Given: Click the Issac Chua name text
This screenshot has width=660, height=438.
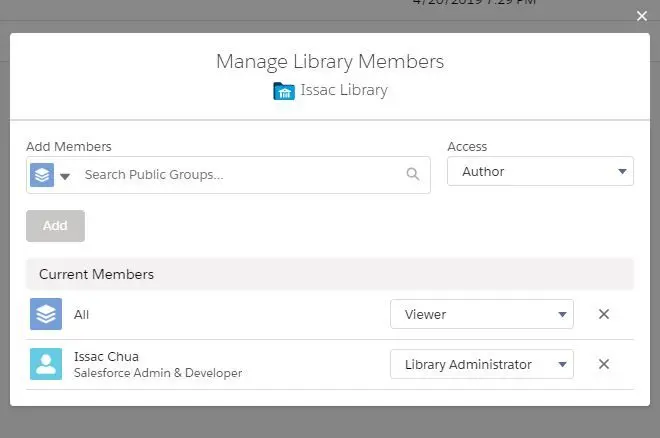Looking at the screenshot, I should (106, 356).
